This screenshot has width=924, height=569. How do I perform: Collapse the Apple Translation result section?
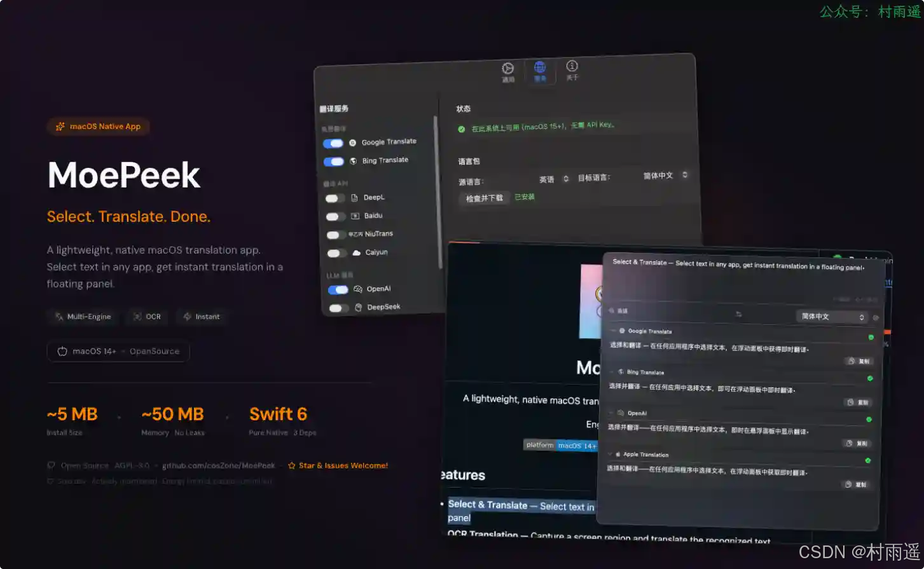(x=610, y=455)
